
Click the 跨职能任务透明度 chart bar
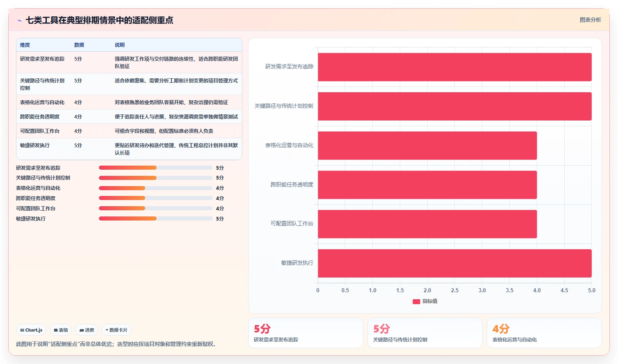click(427, 185)
